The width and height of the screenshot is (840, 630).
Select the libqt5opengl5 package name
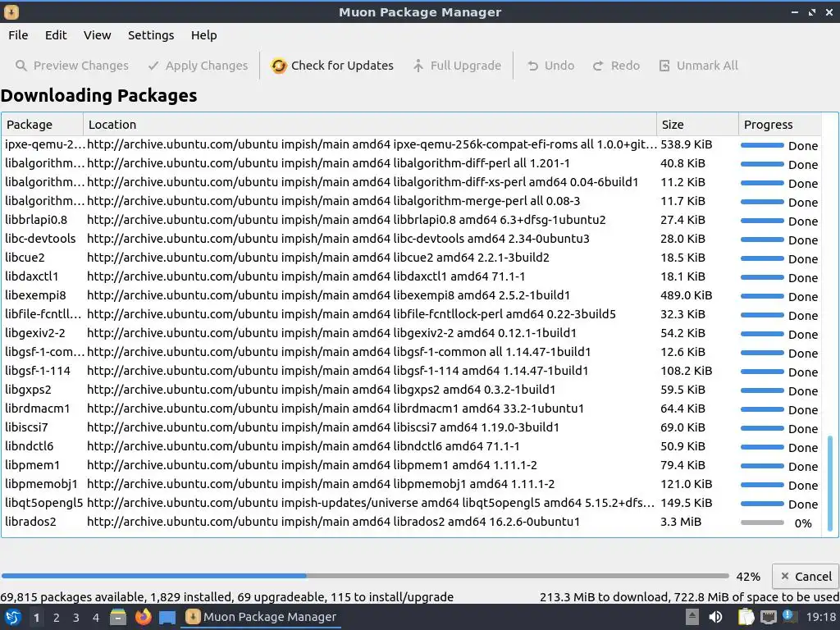(x=44, y=503)
